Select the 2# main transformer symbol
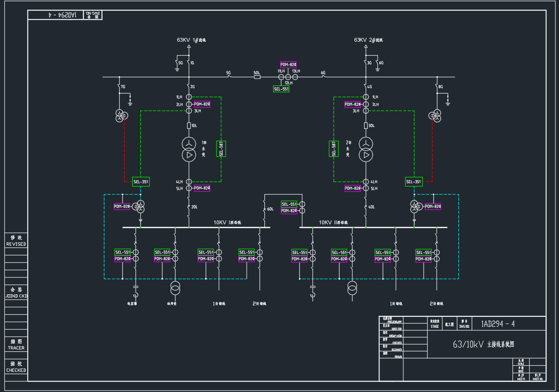 click(366, 149)
